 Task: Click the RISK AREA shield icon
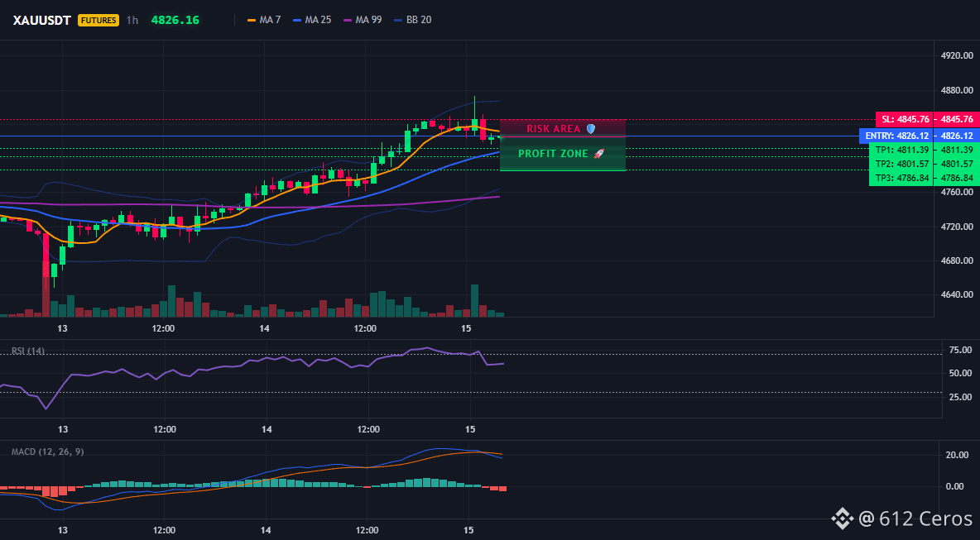coord(591,129)
